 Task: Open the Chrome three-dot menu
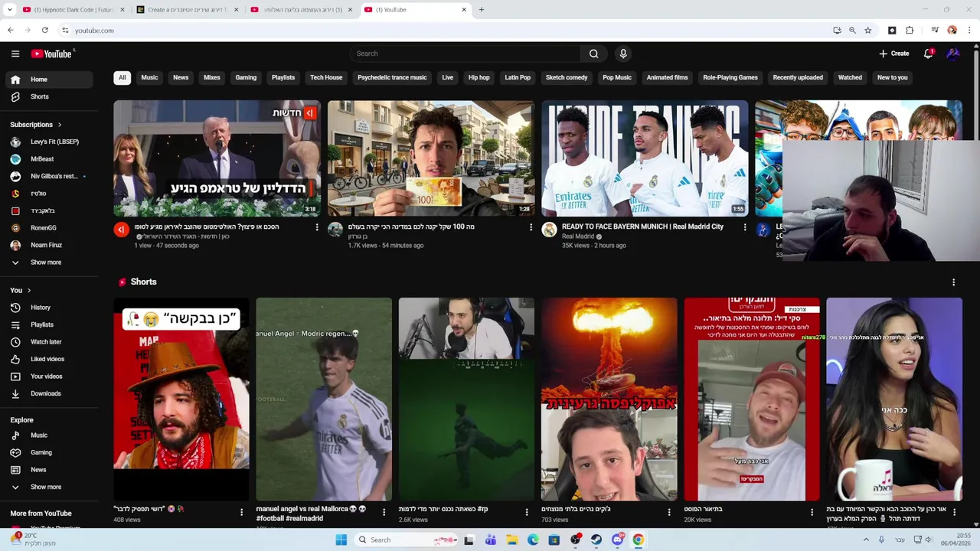969,30
